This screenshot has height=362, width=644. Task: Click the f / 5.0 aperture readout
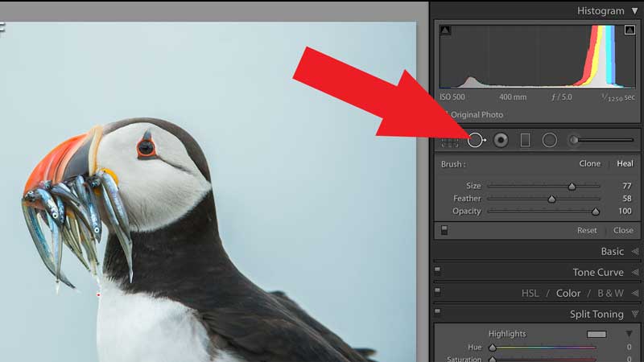(x=561, y=97)
